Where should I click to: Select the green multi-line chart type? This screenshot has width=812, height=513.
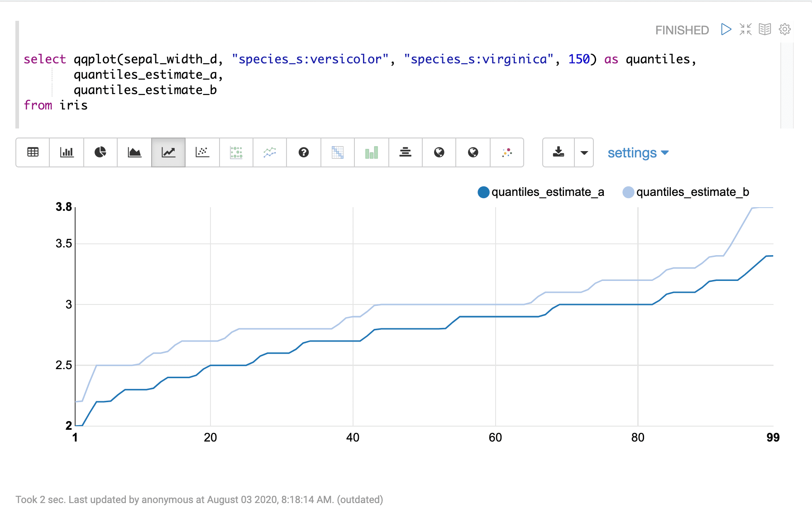269,152
